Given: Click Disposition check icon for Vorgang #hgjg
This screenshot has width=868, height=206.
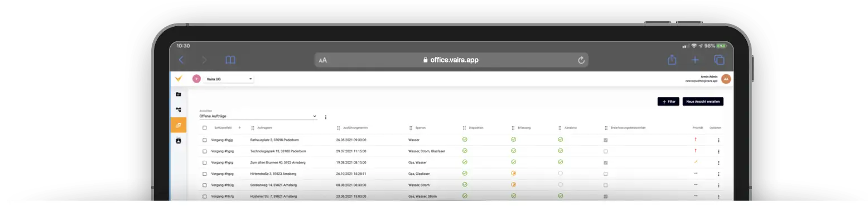Looking at the screenshot, I should 465,140.
